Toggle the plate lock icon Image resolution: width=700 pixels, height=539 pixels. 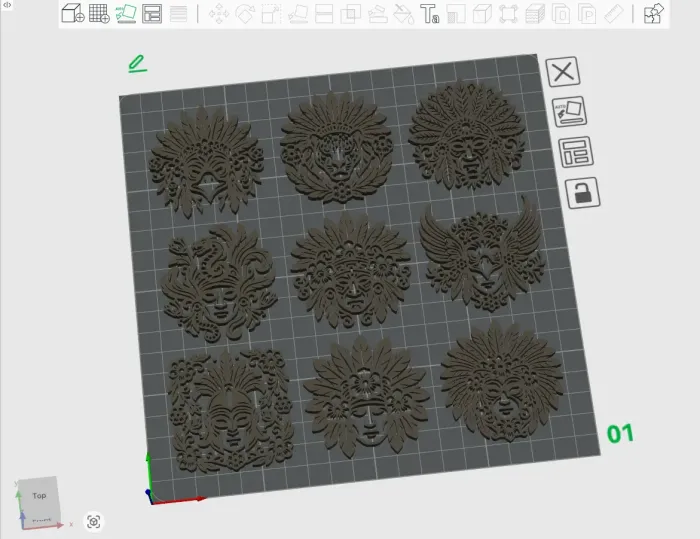[x=583, y=193]
